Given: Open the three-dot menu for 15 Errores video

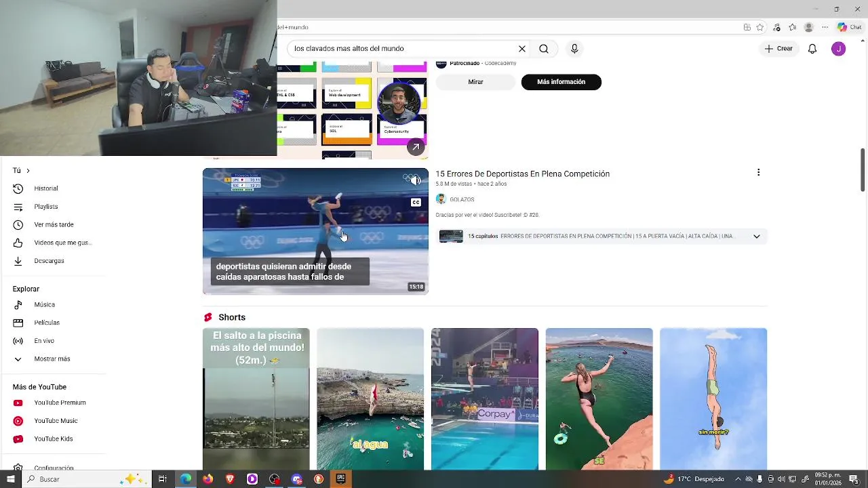Looking at the screenshot, I should click(x=758, y=173).
